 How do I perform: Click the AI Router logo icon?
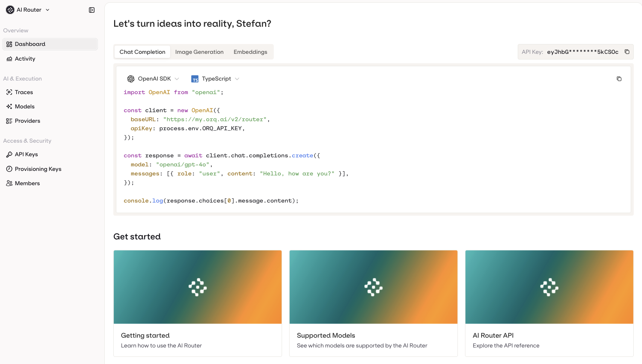tap(10, 10)
